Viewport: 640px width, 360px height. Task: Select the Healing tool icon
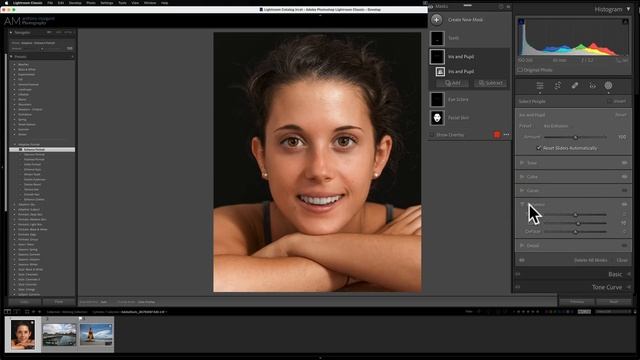pyautogui.click(x=575, y=85)
